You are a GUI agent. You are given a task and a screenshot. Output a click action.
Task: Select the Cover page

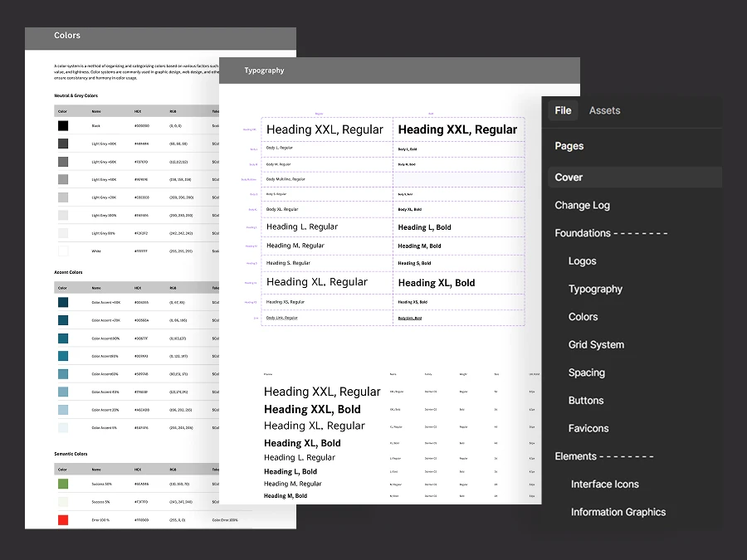pos(635,178)
